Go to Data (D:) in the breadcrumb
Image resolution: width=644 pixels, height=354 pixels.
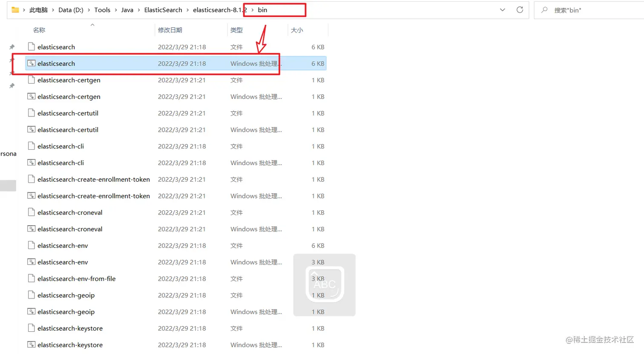pyautogui.click(x=71, y=10)
